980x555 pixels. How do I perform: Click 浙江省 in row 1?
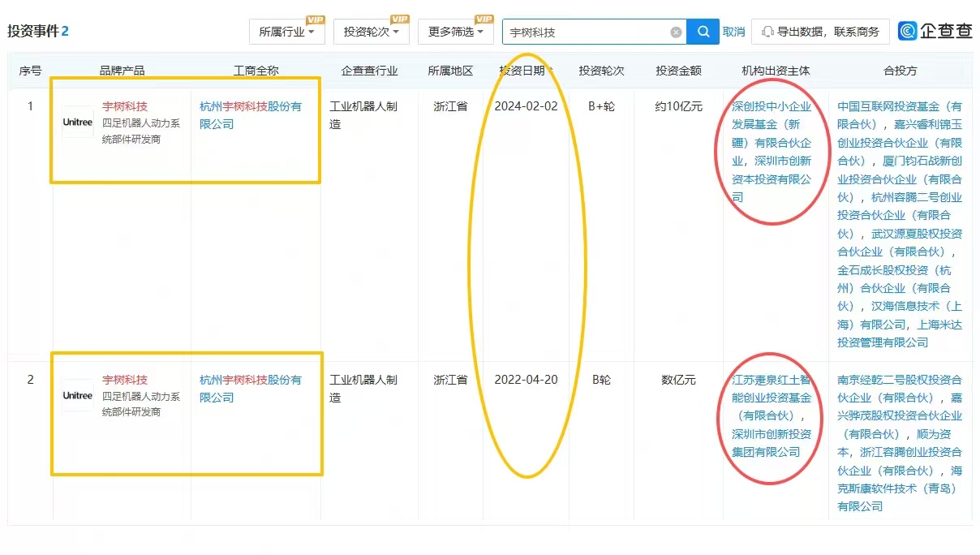pos(450,106)
